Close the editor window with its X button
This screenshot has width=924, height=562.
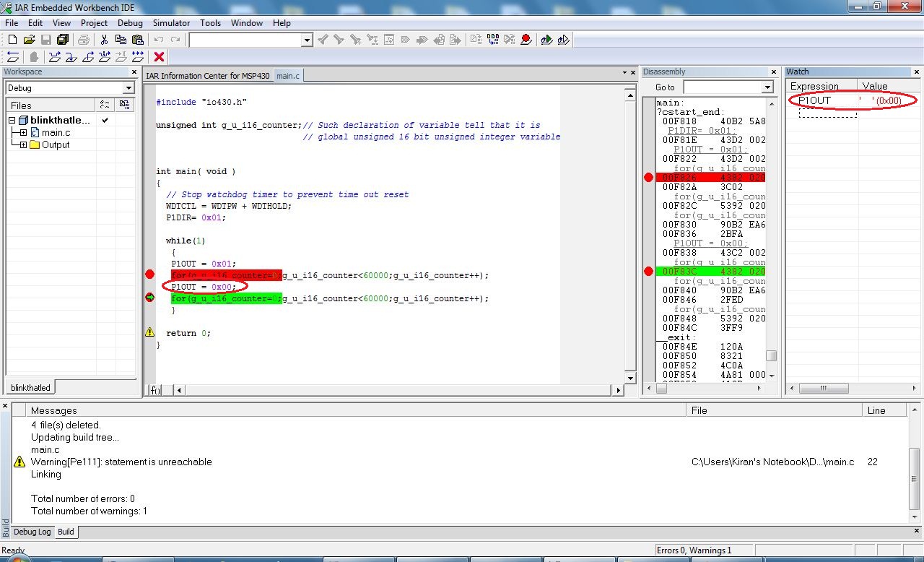click(633, 73)
